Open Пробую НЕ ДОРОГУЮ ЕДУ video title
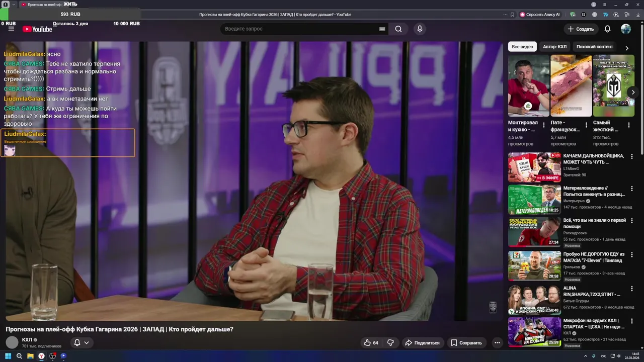The height and width of the screenshot is (362, 644). [x=594, y=257]
